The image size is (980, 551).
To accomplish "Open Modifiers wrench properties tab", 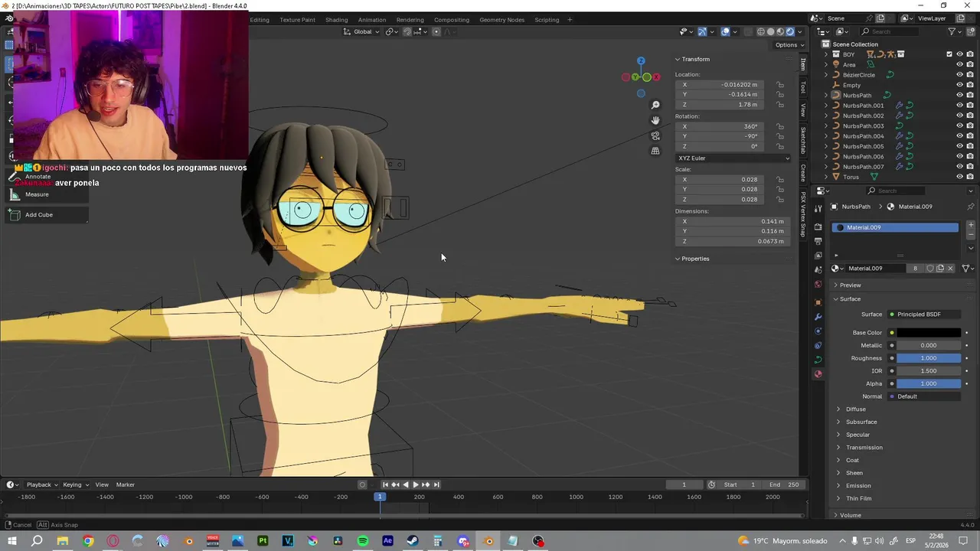I will click(818, 317).
